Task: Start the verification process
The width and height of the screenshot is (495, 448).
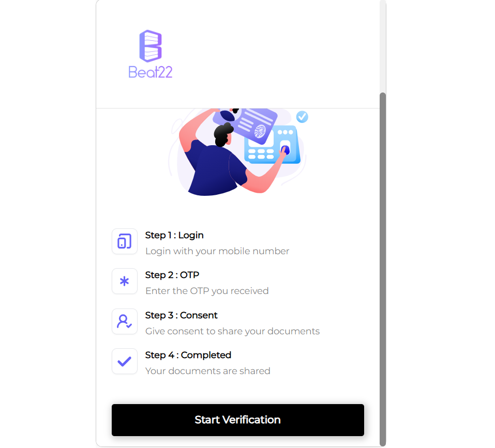Action: (238, 420)
